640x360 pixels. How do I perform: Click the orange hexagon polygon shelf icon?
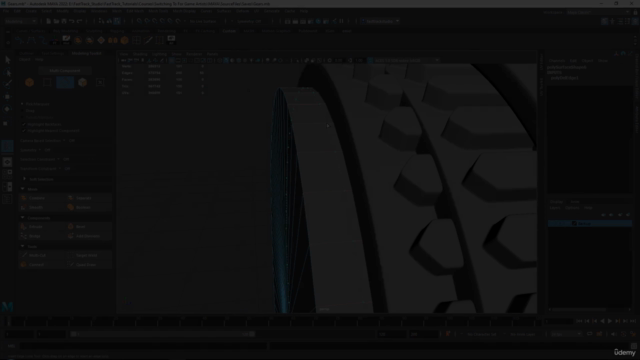click(124, 40)
